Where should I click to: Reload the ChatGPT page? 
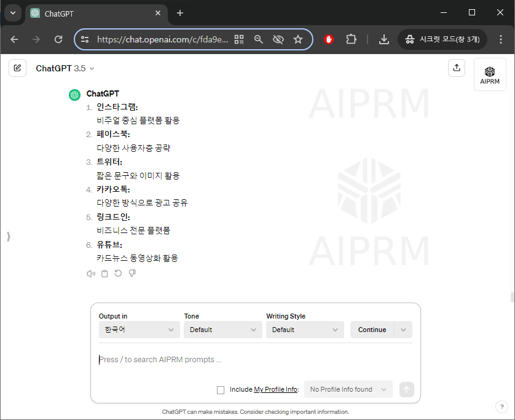pyautogui.click(x=58, y=40)
